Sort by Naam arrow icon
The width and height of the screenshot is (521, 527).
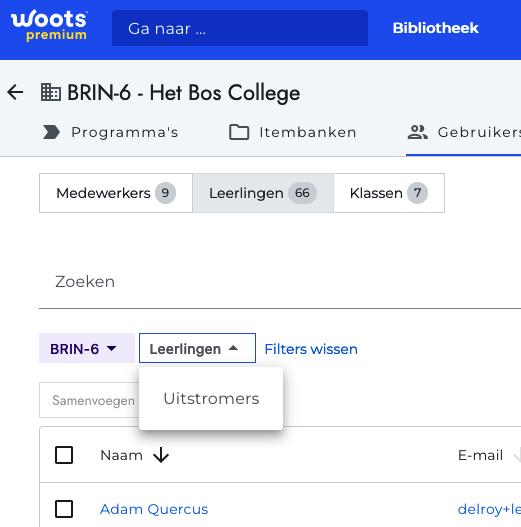click(161, 455)
